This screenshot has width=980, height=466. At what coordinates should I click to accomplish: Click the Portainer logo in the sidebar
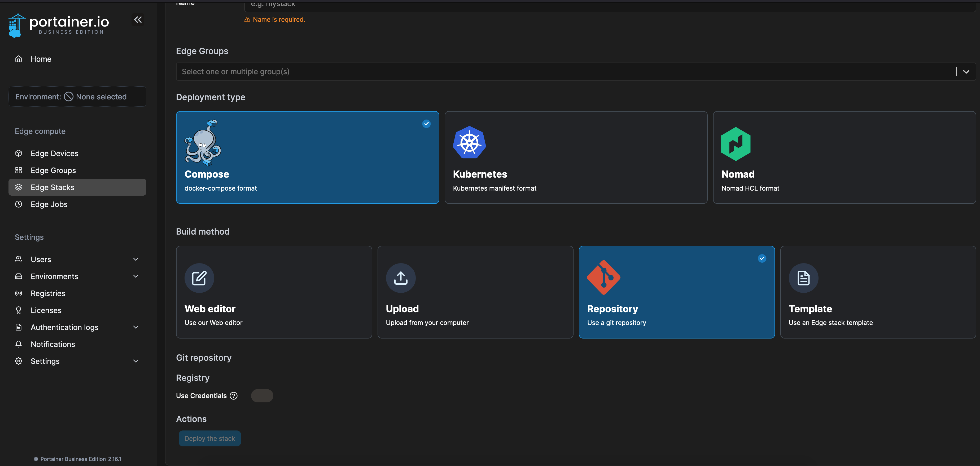coord(58,24)
